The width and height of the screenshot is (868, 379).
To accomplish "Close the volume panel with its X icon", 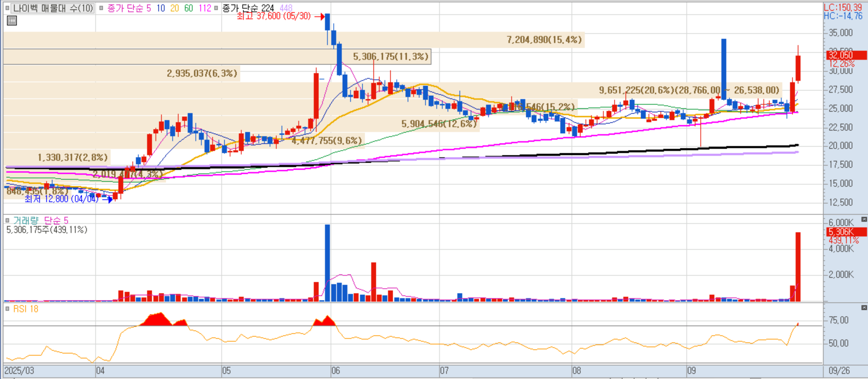I will tap(864, 219).
